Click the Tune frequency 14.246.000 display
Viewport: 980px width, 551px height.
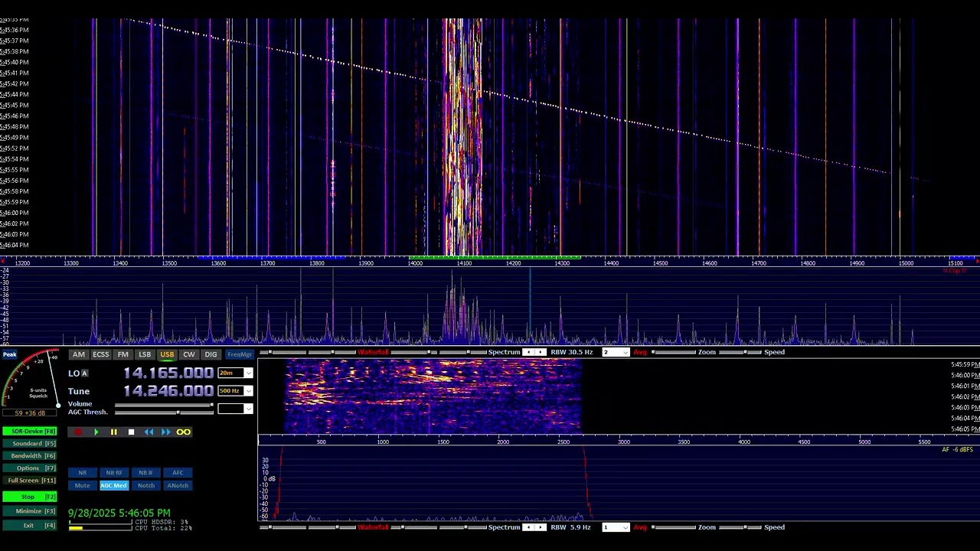tap(168, 391)
